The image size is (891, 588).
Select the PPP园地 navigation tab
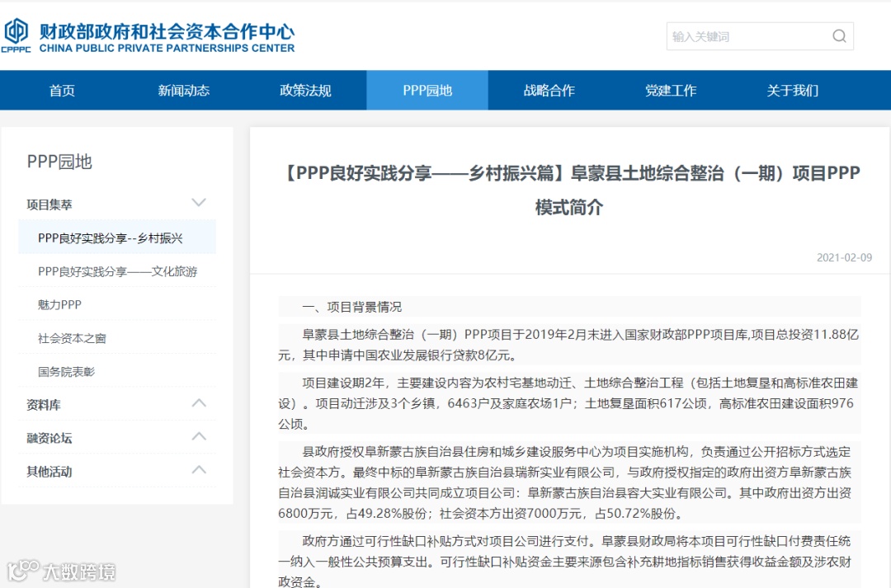(x=427, y=91)
